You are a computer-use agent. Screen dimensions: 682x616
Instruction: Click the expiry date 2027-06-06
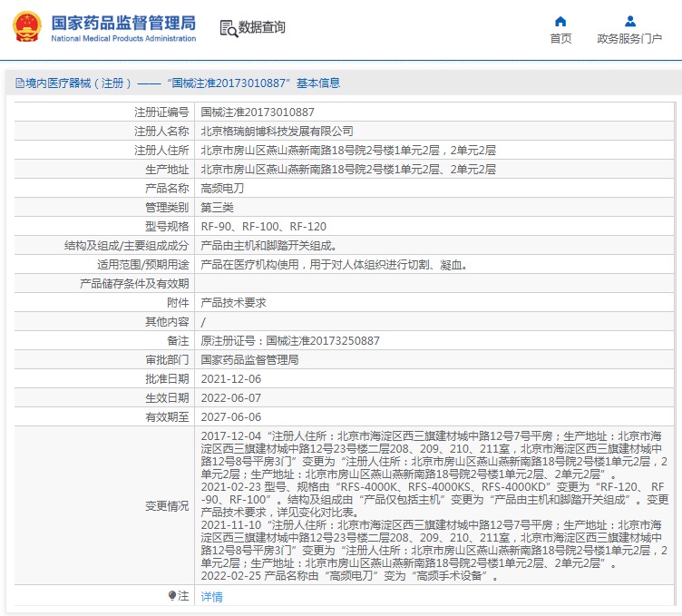click(x=230, y=416)
